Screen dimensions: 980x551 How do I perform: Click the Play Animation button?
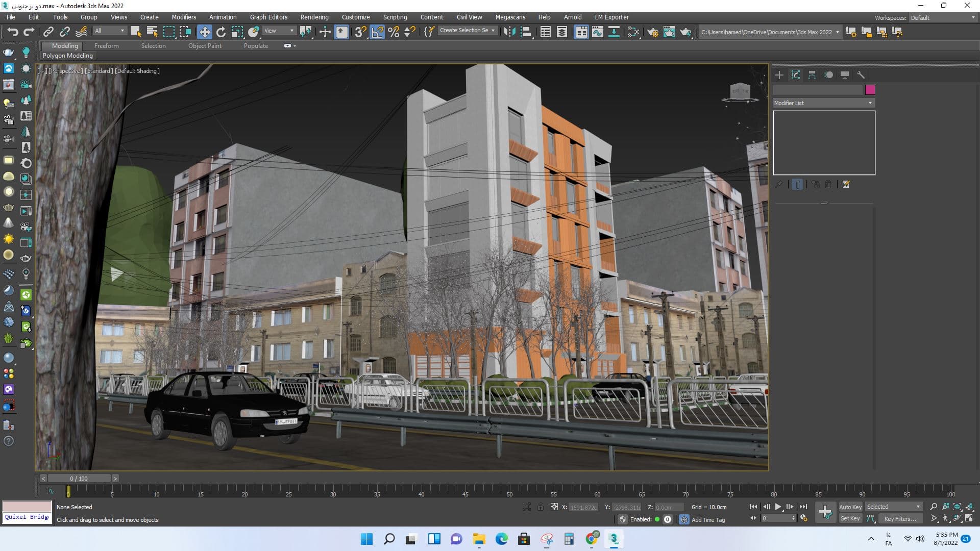pyautogui.click(x=778, y=507)
